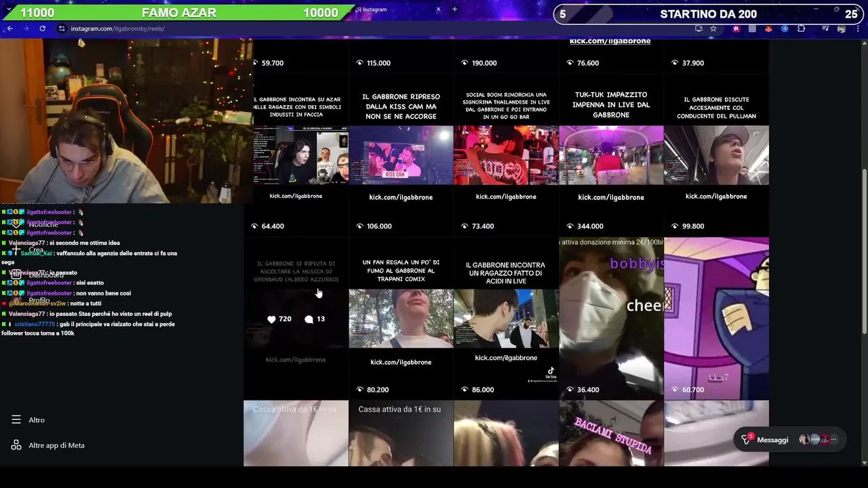The image size is (868, 488).
Task: Click STARTINO DA 200 goal bar
Action: tap(709, 14)
